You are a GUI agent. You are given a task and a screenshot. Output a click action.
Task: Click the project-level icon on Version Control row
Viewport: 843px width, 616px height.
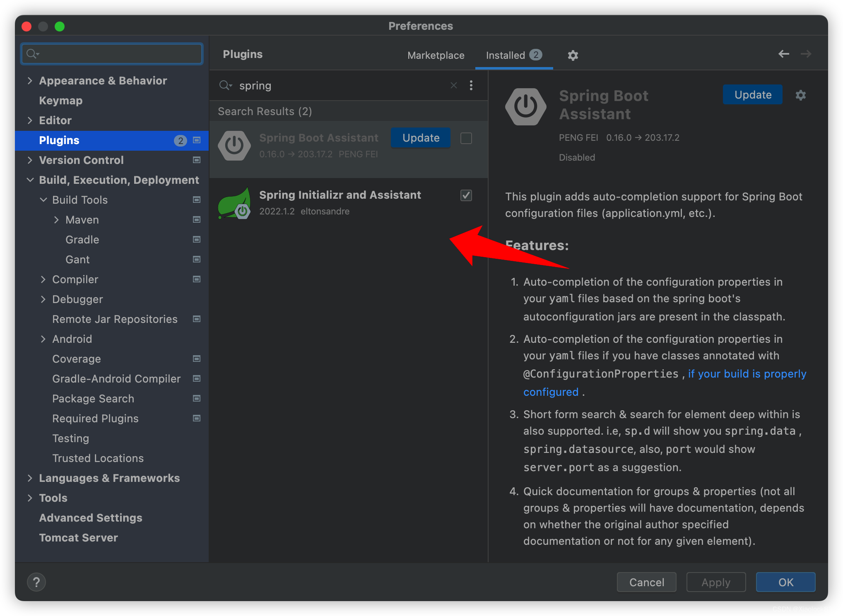(197, 160)
